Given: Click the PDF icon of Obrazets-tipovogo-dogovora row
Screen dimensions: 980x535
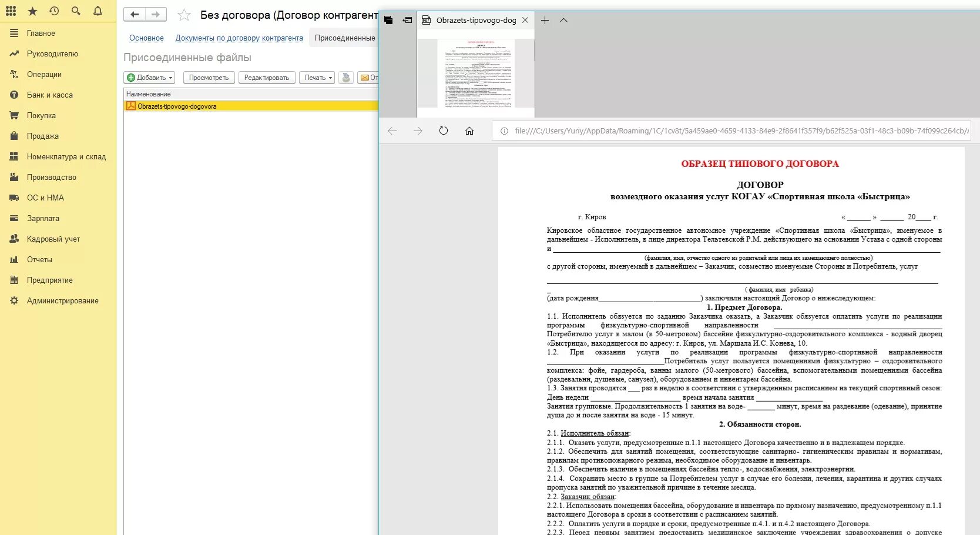Looking at the screenshot, I should click(131, 106).
